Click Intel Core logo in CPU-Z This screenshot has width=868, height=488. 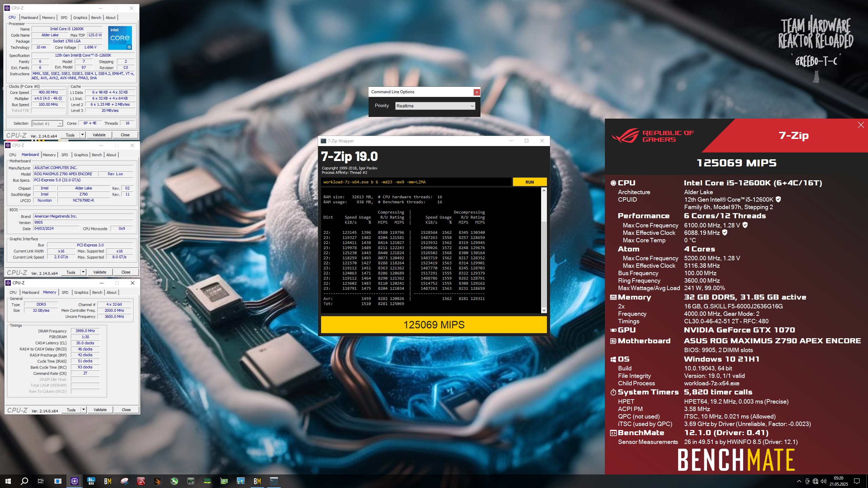click(120, 38)
